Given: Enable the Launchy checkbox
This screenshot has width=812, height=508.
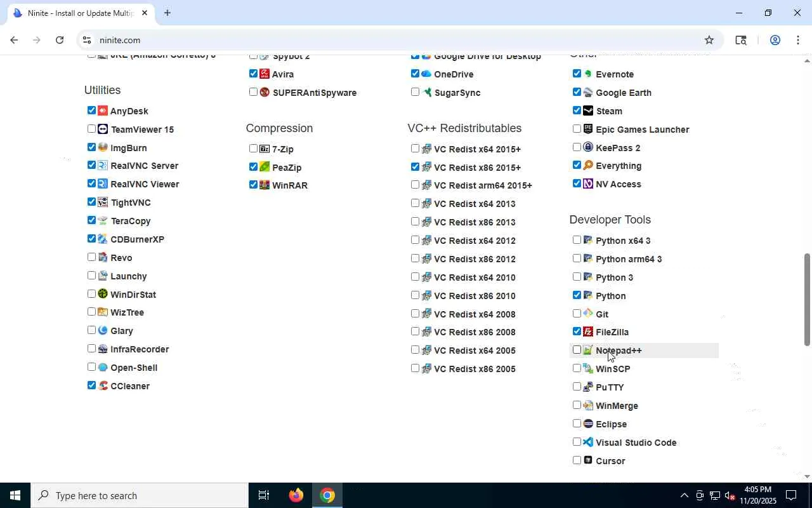Looking at the screenshot, I should click(x=91, y=276).
